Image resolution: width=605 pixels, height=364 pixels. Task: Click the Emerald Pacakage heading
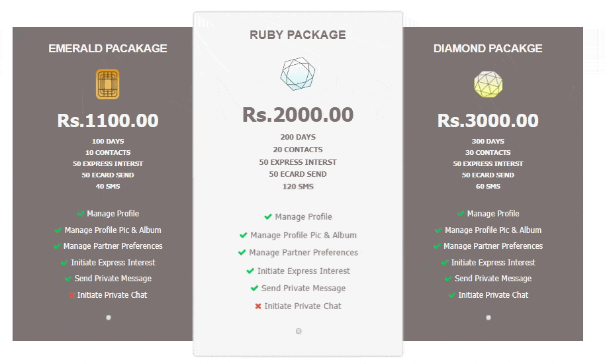[x=108, y=48]
